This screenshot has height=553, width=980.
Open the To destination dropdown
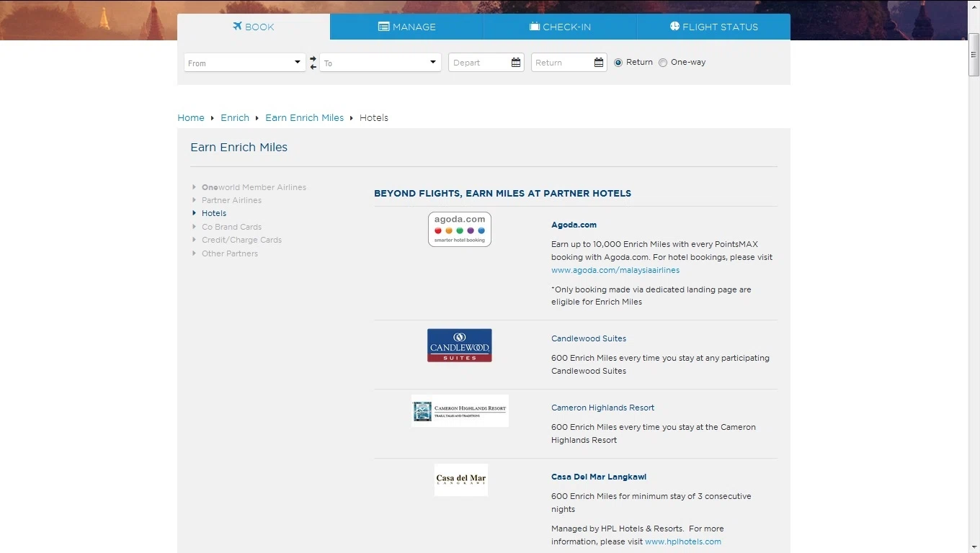coord(380,63)
